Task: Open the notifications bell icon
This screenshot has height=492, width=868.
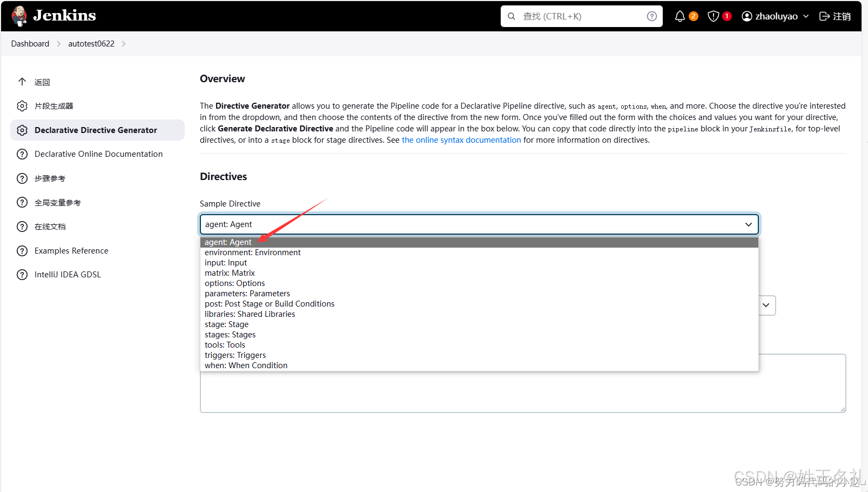Action: point(680,16)
